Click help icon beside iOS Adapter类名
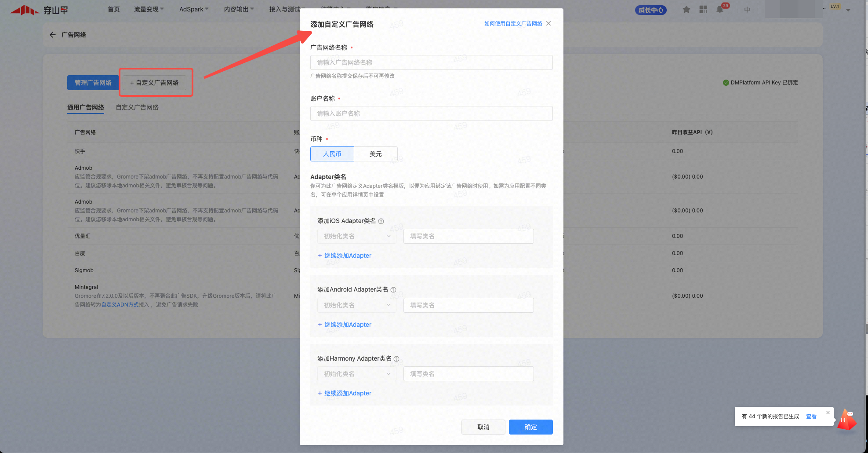Viewport: 868px width, 453px height. [381, 221]
